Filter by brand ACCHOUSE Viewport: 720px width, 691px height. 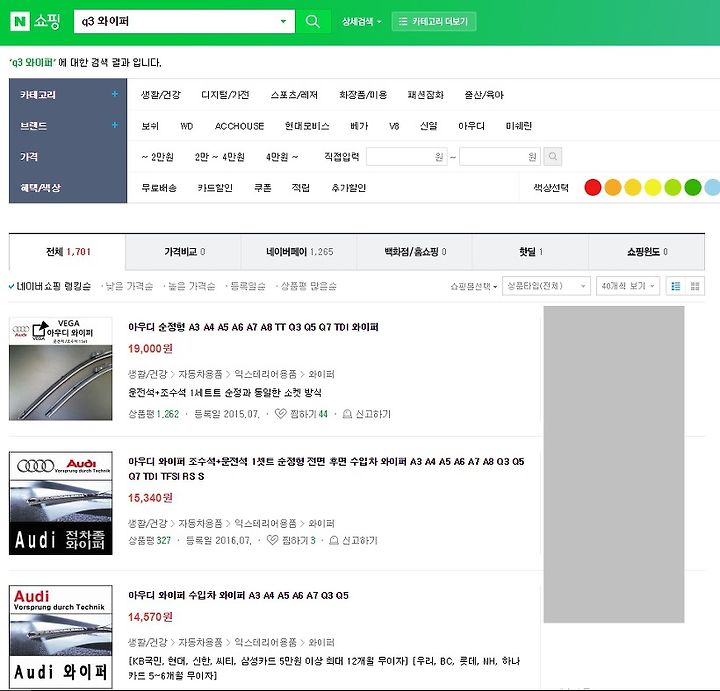[239, 126]
